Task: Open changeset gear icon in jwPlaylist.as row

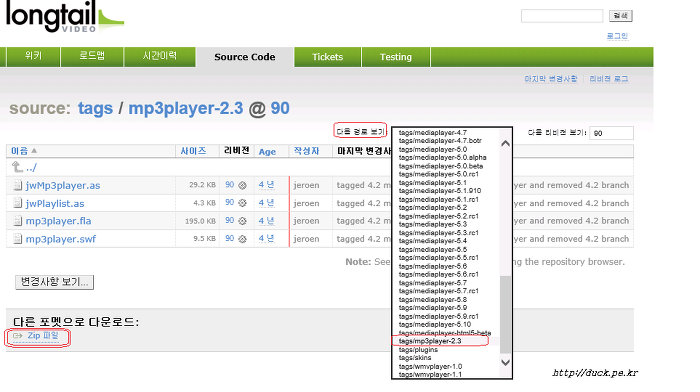Action: (242, 203)
